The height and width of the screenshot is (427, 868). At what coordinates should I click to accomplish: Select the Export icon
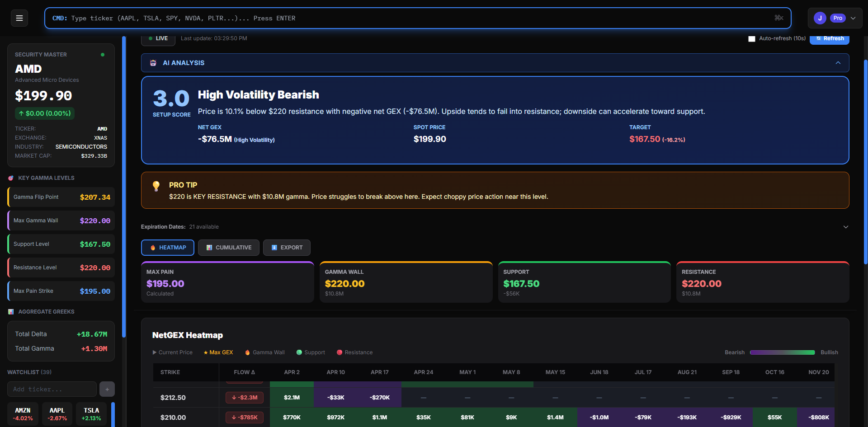(274, 247)
